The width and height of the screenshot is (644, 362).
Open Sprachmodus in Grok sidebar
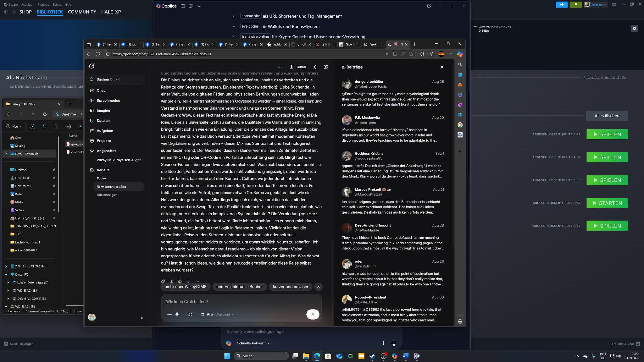click(108, 101)
